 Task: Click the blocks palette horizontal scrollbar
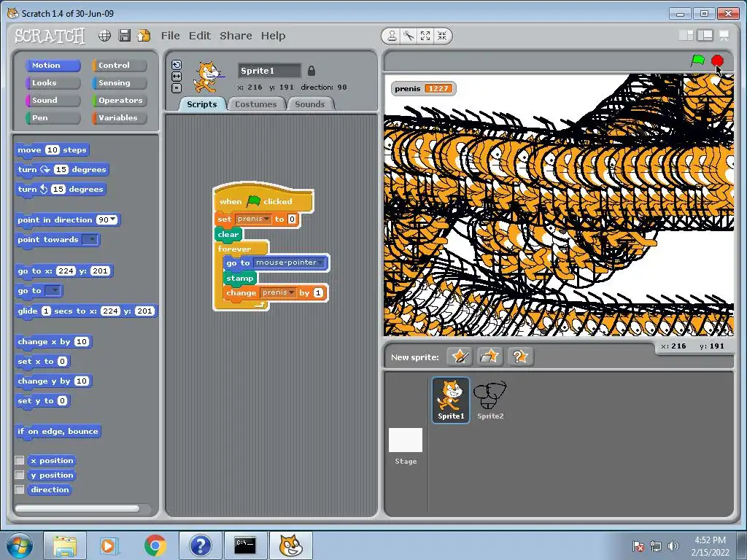pos(77,508)
